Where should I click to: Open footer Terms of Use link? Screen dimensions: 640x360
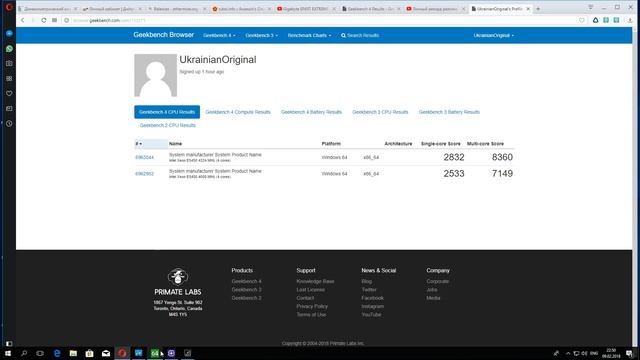[311, 315]
